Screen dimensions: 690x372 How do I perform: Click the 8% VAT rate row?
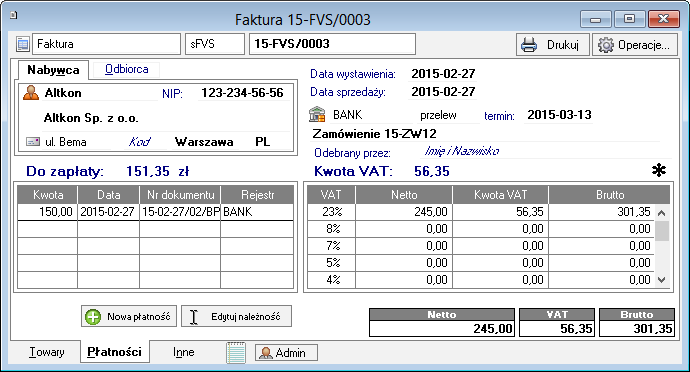pyautogui.click(x=481, y=229)
